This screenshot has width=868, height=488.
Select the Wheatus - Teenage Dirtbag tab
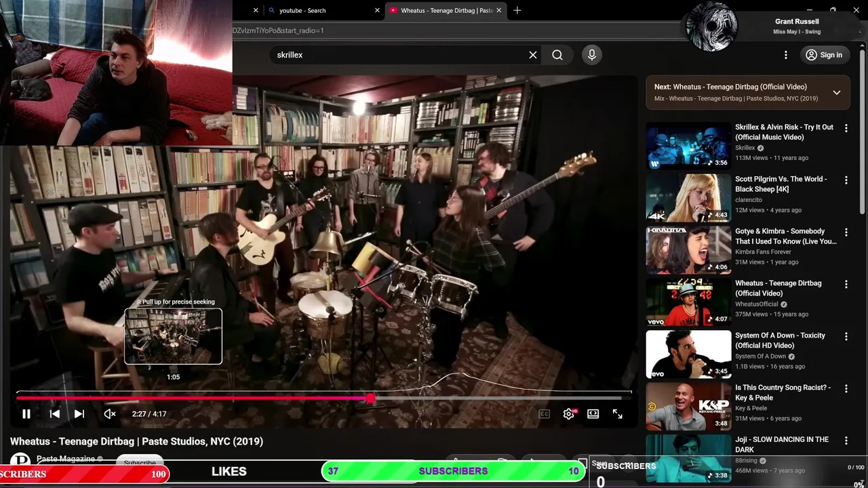click(444, 10)
